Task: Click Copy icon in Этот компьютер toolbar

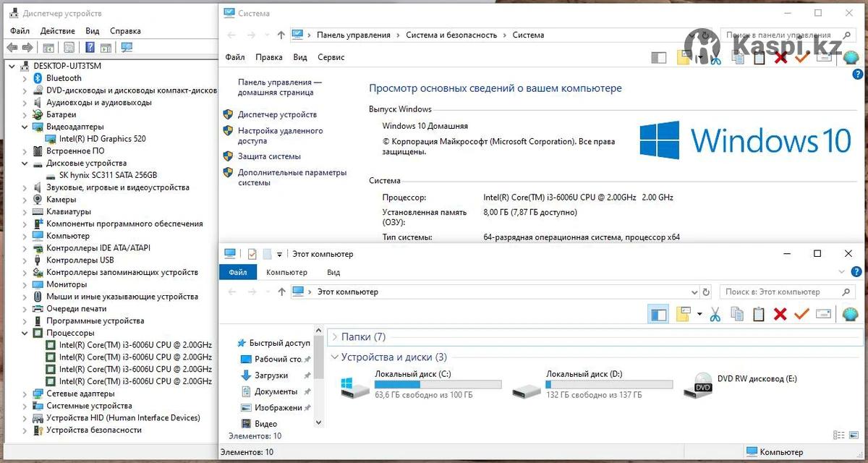Action: [737, 314]
